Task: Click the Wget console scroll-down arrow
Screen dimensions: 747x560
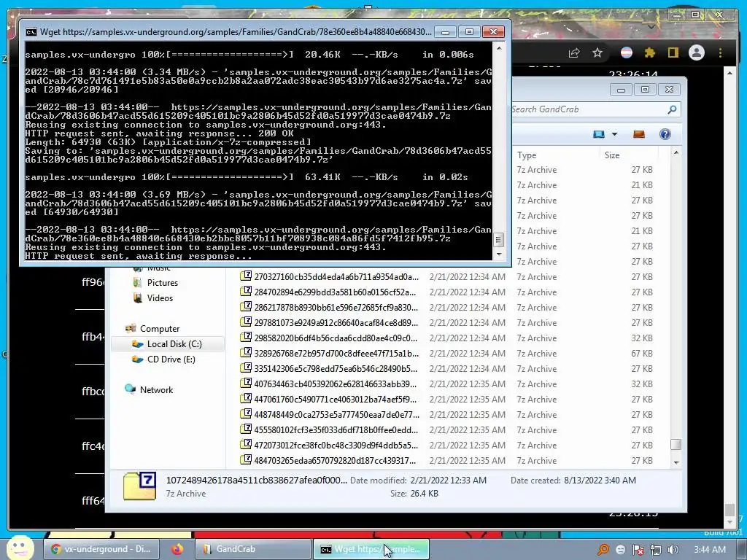Action: click(499, 254)
